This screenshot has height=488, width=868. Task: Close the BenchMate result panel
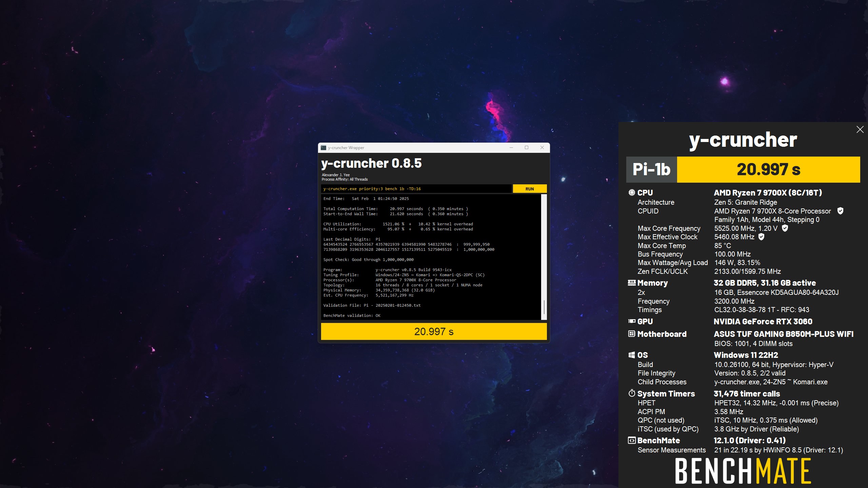coord(860,129)
